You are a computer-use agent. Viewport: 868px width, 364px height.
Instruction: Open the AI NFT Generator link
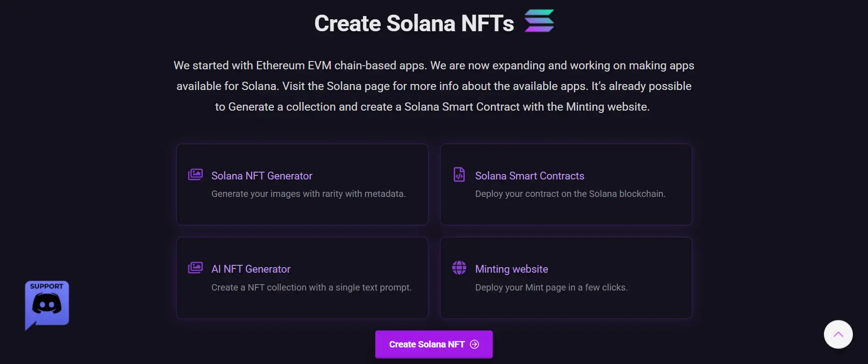pos(250,269)
